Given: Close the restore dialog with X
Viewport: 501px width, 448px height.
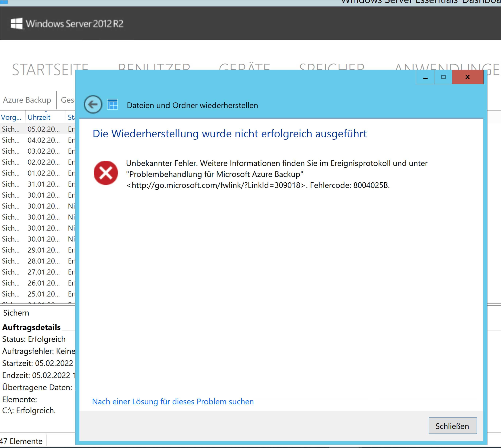Looking at the screenshot, I should click(467, 77).
